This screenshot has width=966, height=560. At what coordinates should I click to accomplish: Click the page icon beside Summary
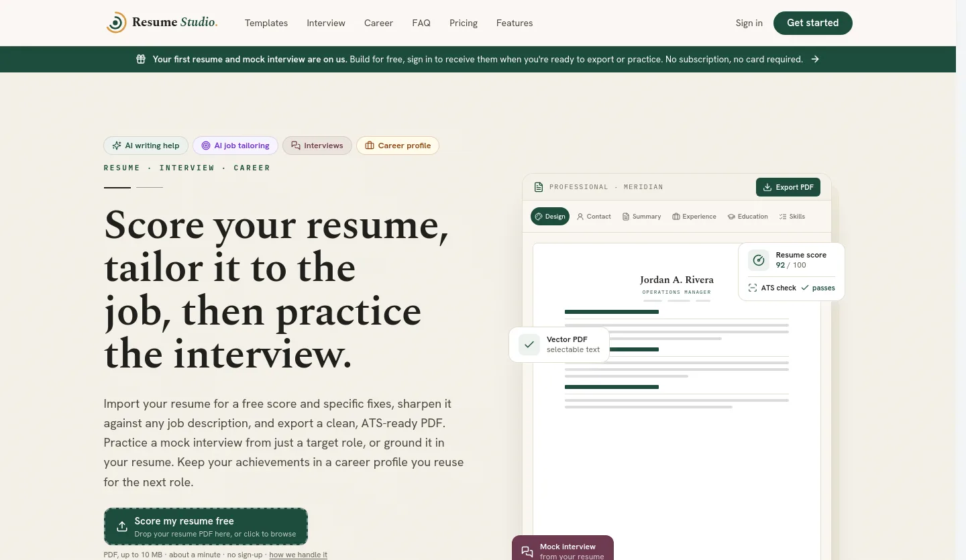tap(626, 217)
